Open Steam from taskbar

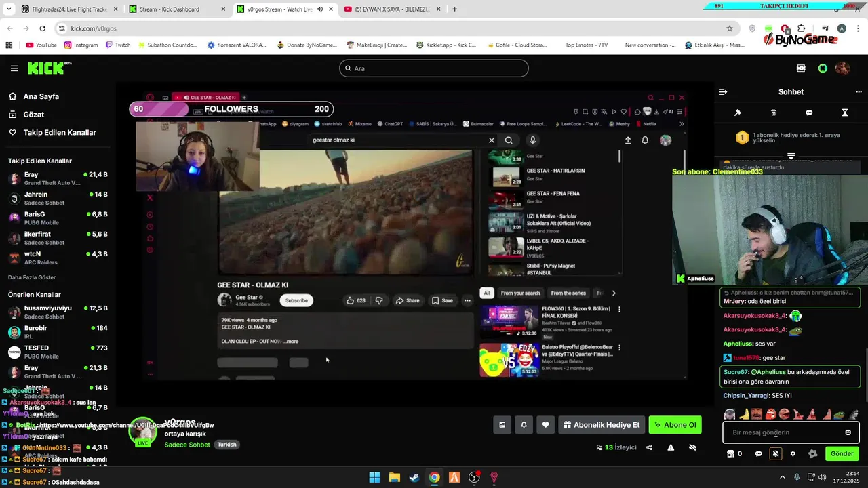(x=414, y=477)
